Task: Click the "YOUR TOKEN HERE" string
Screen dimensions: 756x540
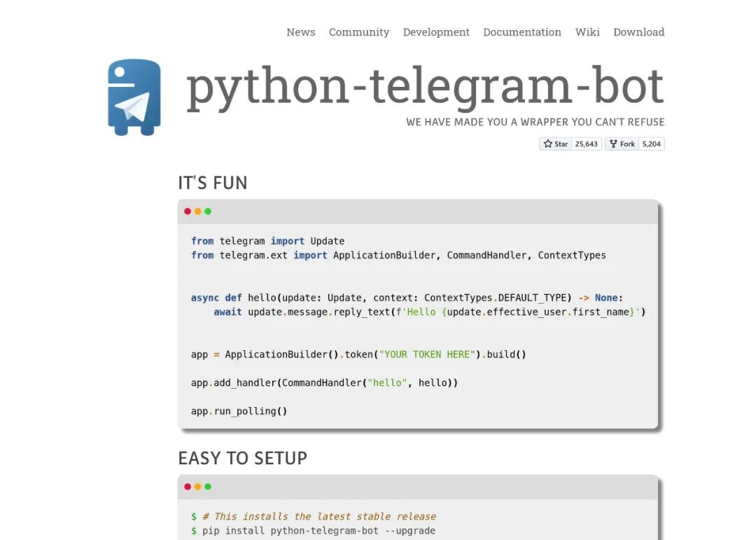Action: coord(427,354)
